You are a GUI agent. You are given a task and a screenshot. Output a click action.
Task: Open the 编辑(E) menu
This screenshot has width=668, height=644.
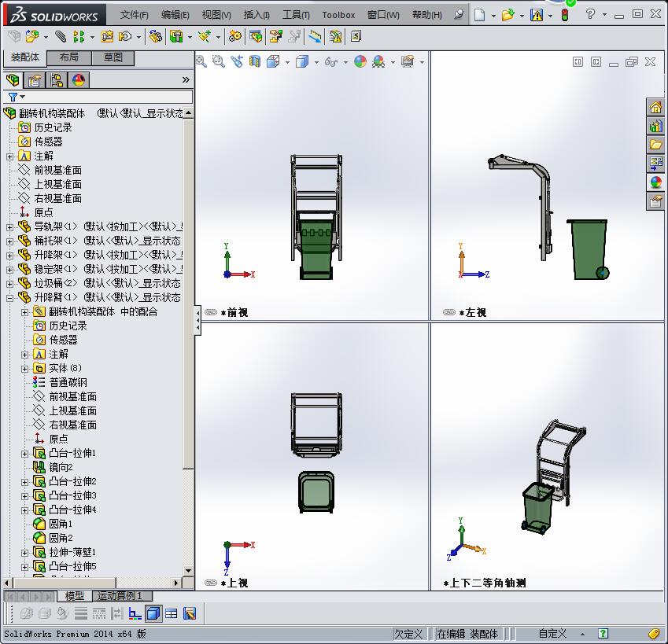[x=175, y=15]
